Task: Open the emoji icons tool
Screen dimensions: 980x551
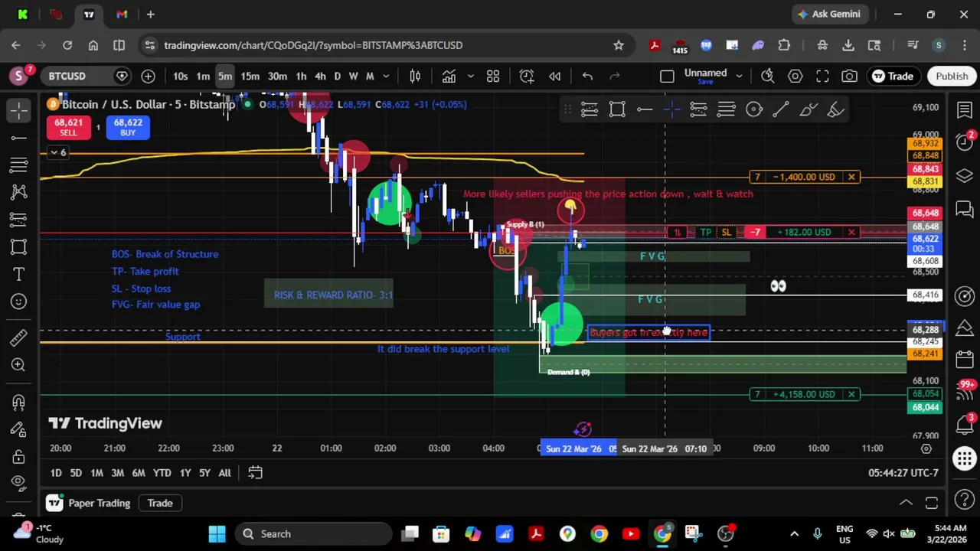Action: (x=19, y=302)
